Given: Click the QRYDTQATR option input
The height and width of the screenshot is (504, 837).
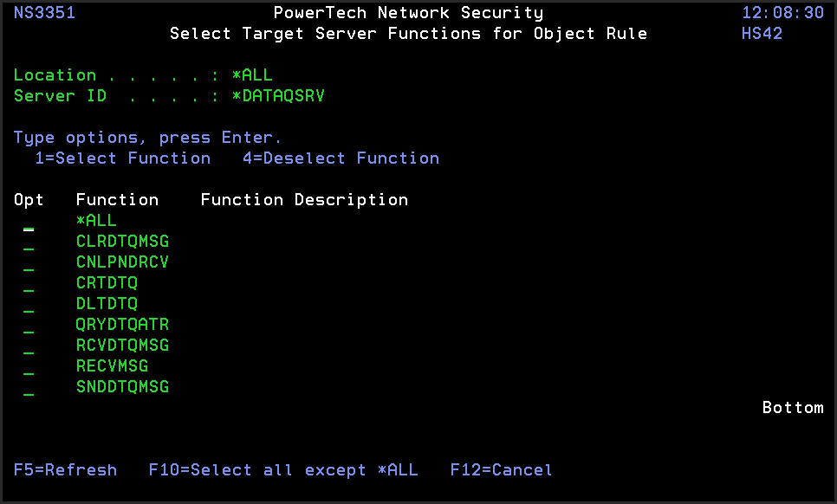Looking at the screenshot, I should [x=29, y=326].
